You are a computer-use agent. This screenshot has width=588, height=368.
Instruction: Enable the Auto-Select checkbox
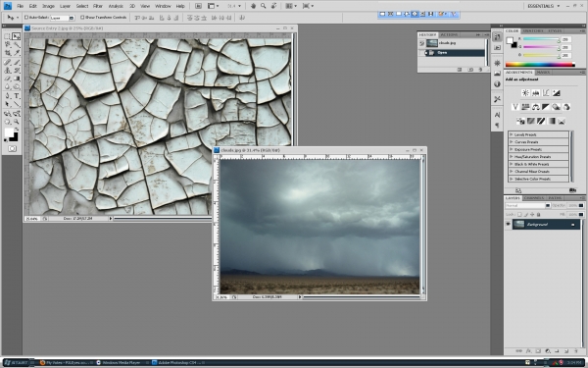26,18
